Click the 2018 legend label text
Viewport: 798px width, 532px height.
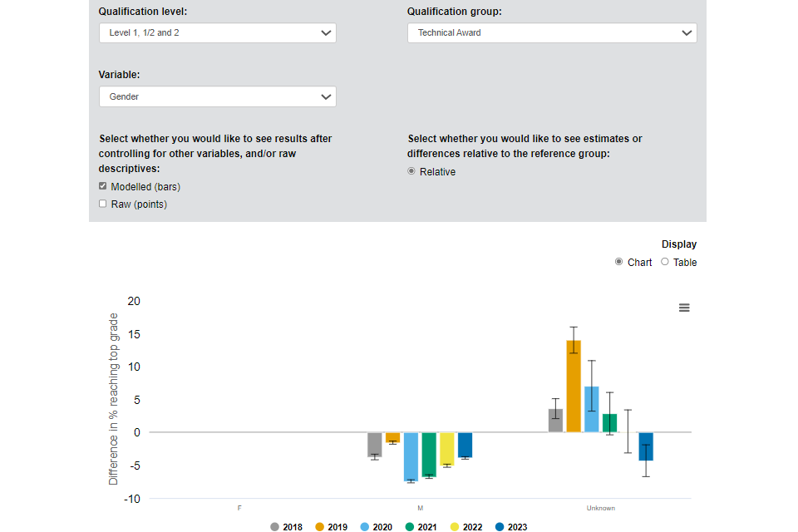(x=292, y=527)
